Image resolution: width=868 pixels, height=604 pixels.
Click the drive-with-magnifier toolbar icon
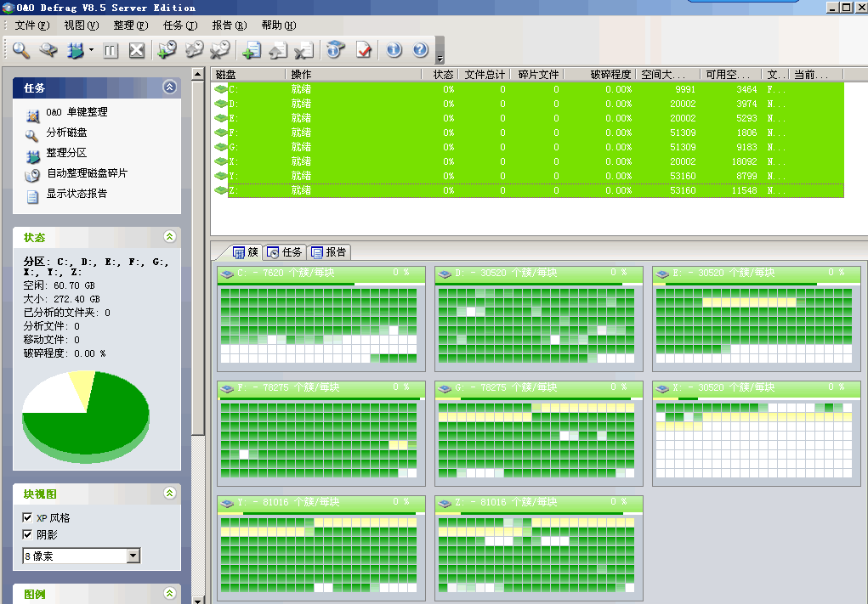[48, 50]
